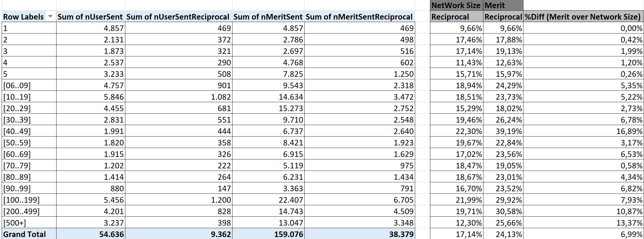Select the cell showing 13,37%
The width and height of the screenshot is (644, 239).
(x=583, y=223)
